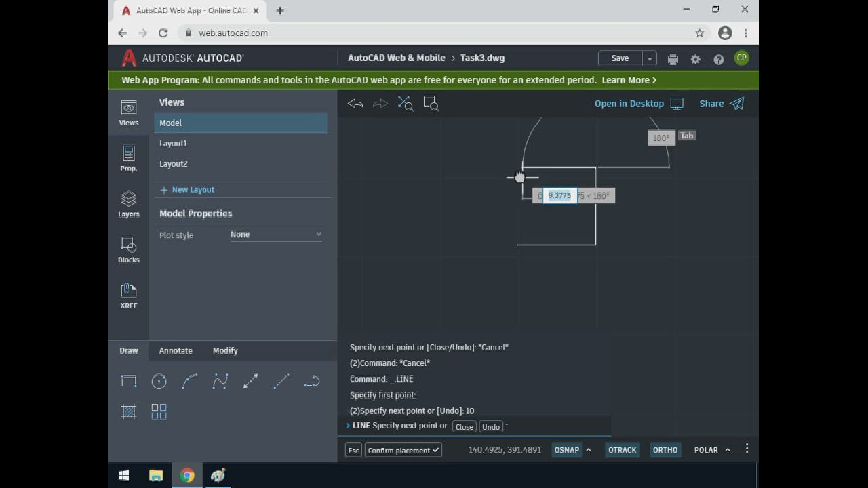
Task: Select the Hatch tool
Action: pos(129,411)
